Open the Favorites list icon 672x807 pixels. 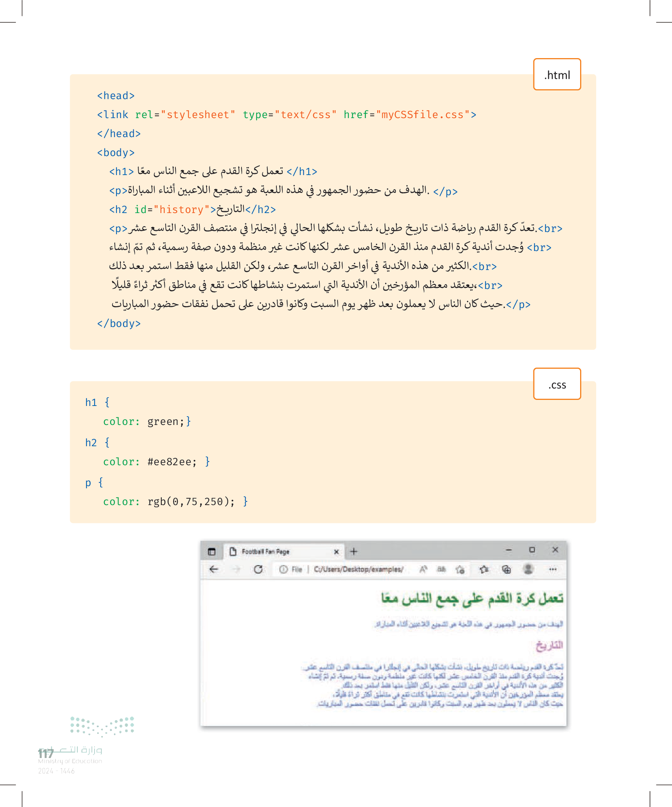click(484, 569)
